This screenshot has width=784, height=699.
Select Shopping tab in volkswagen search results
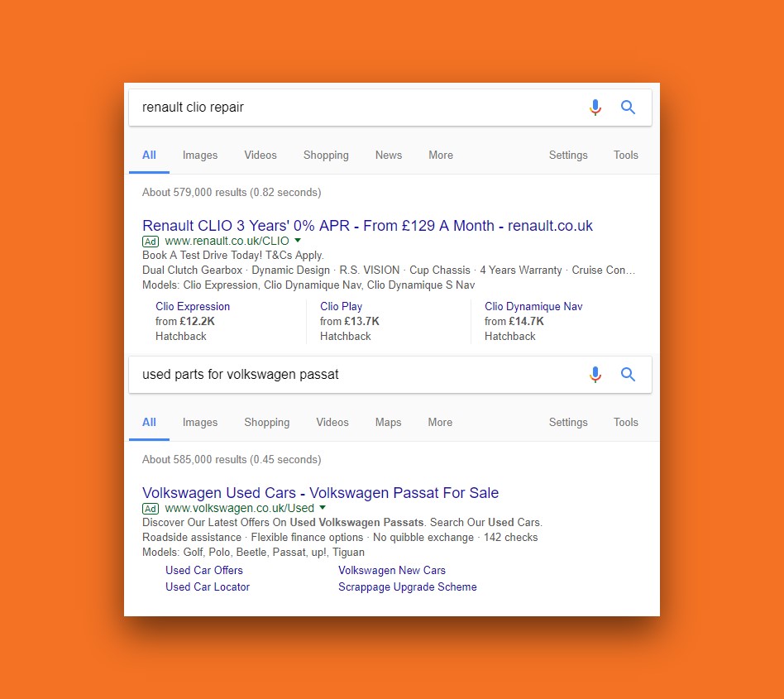tap(266, 423)
